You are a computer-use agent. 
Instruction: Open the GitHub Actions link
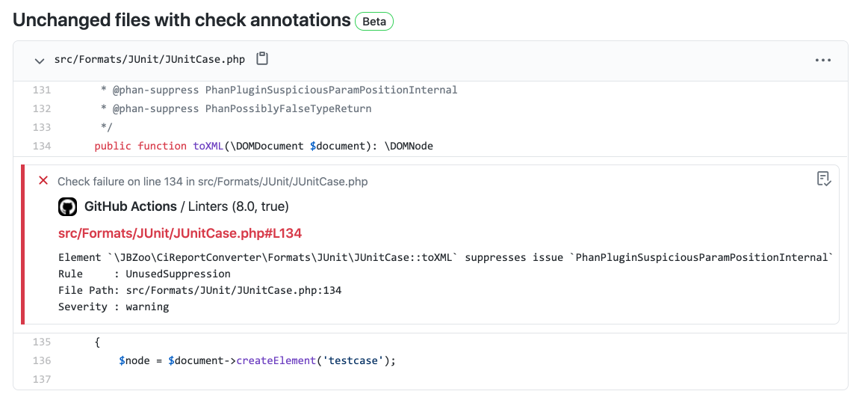(131, 207)
